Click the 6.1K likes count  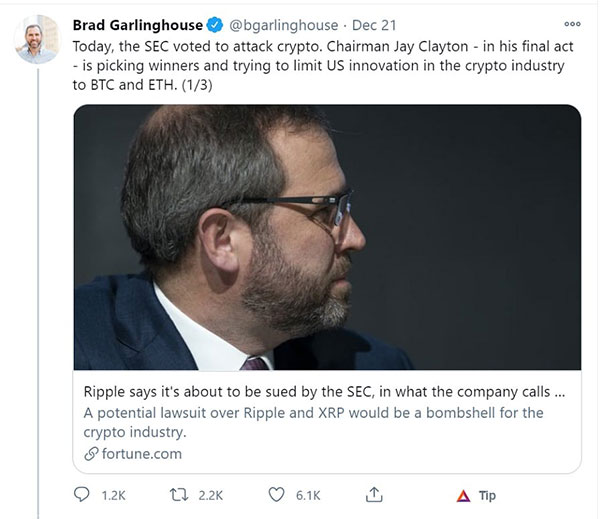(309, 495)
